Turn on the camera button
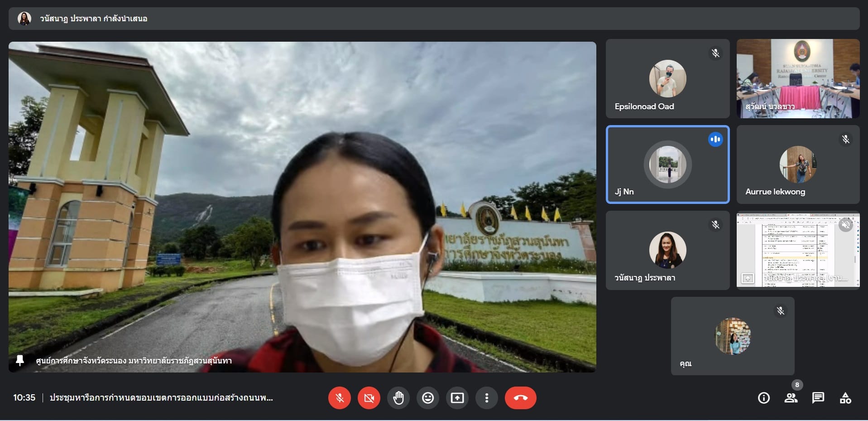 point(369,398)
